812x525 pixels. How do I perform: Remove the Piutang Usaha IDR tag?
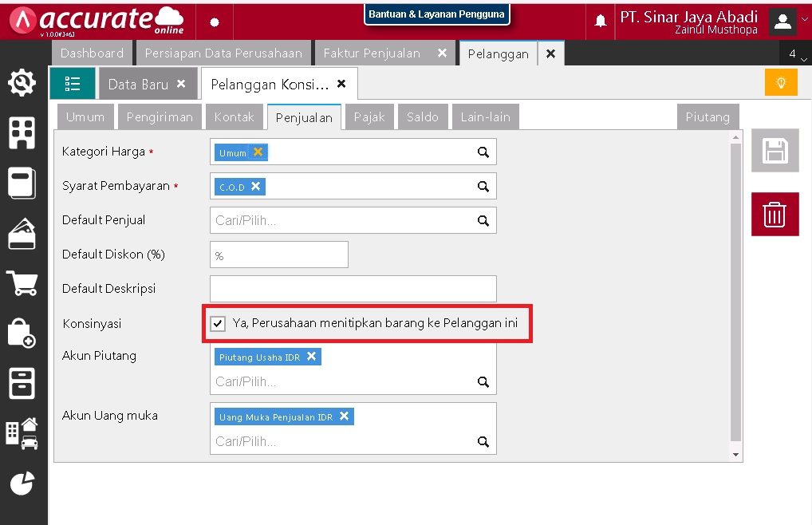pyautogui.click(x=311, y=357)
